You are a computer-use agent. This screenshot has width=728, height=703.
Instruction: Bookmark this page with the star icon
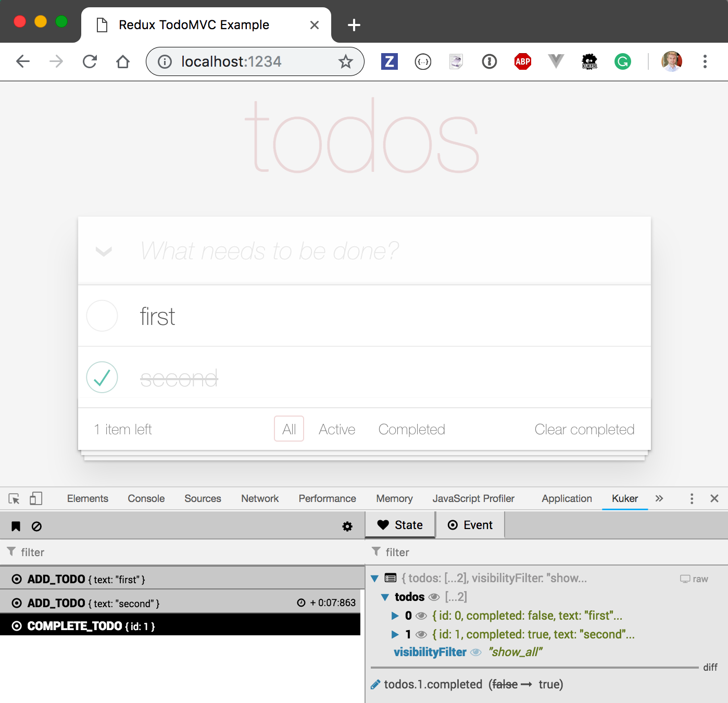345,62
